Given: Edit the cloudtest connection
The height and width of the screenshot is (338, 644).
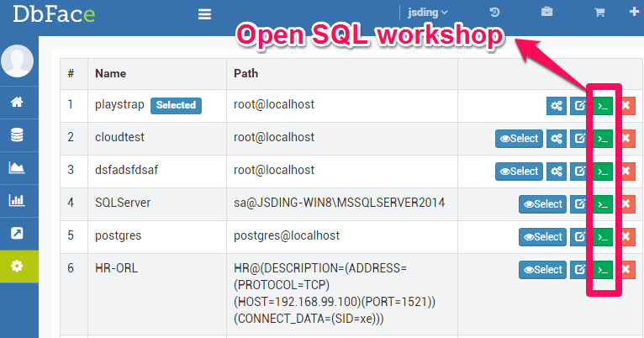Looking at the screenshot, I should [x=579, y=139].
